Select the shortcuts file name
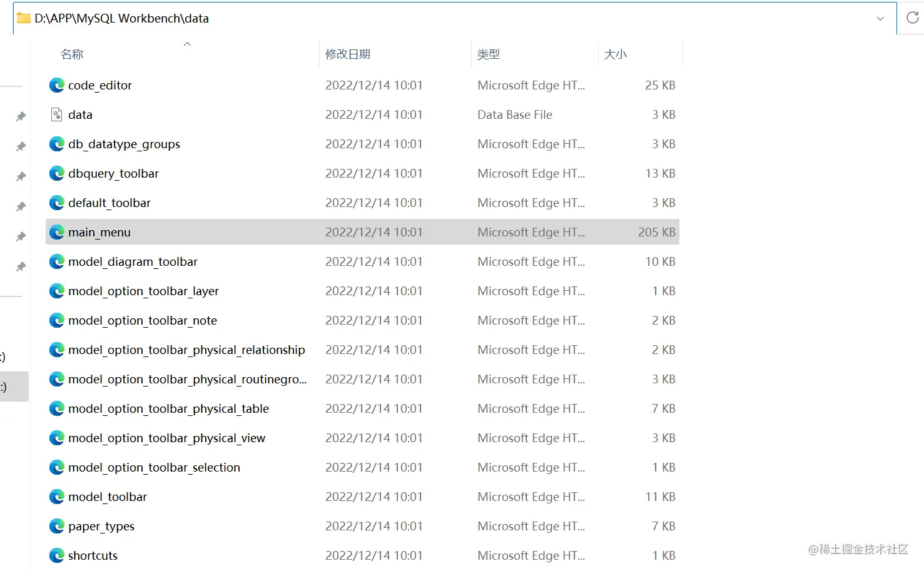Screen dimensions: 924x571 tap(93, 555)
